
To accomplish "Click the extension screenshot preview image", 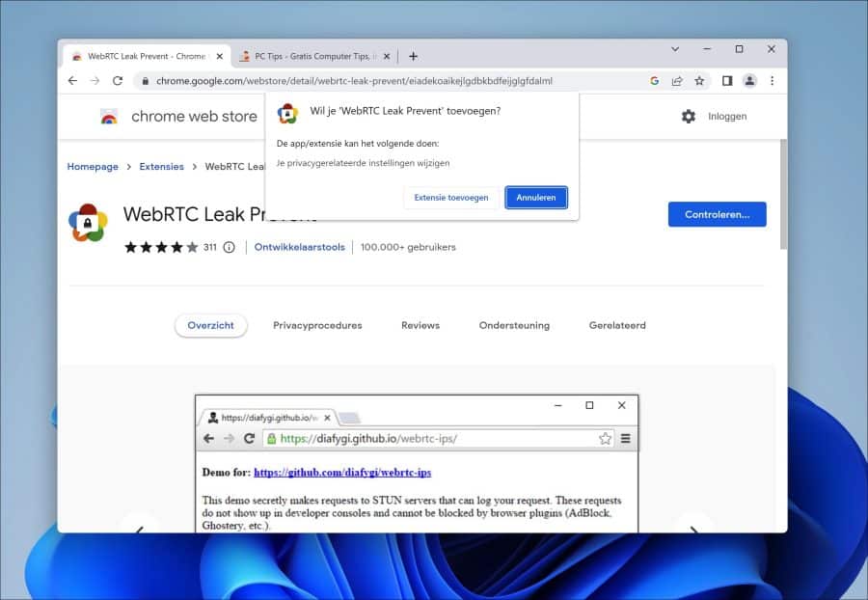I will tap(417, 464).
